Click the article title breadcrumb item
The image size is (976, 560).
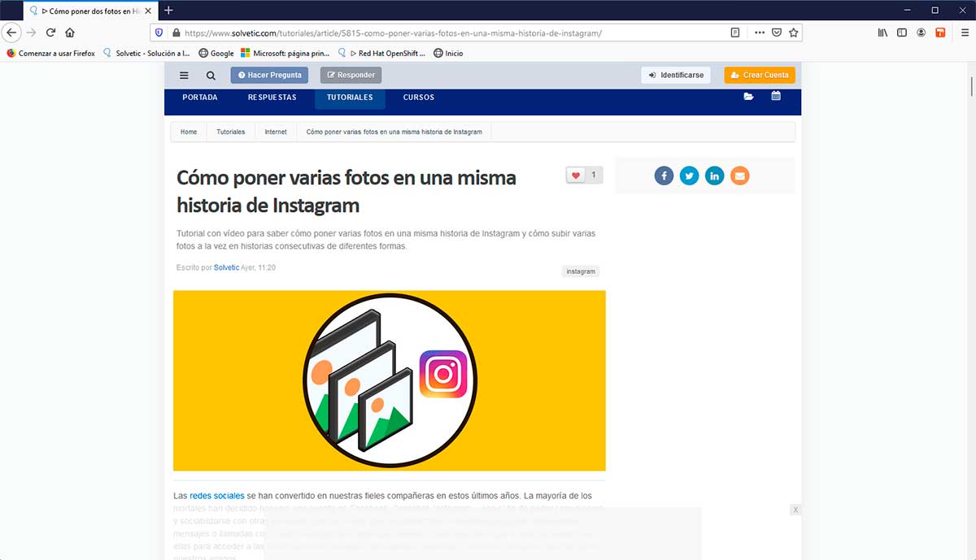pos(394,132)
